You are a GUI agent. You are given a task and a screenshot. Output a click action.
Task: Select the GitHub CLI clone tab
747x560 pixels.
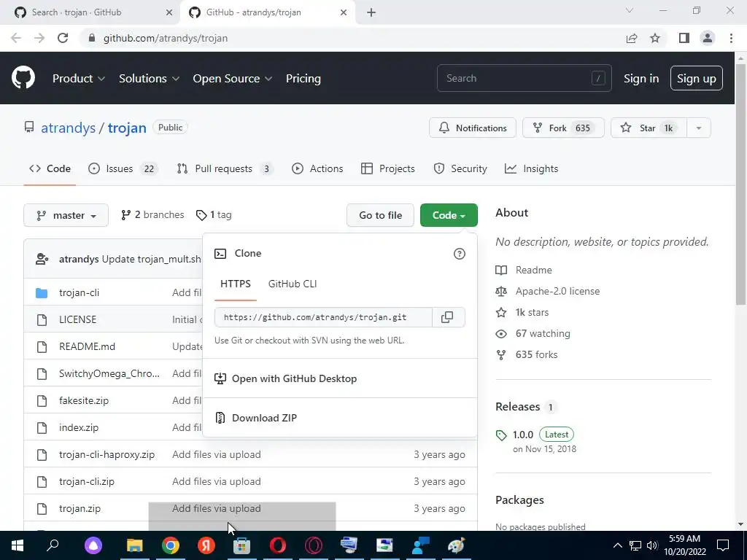tap(293, 284)
